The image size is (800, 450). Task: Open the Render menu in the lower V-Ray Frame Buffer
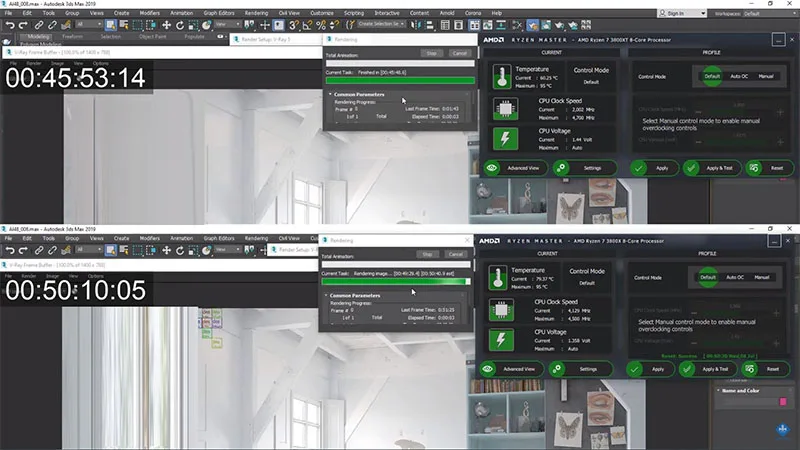point(29,276)
